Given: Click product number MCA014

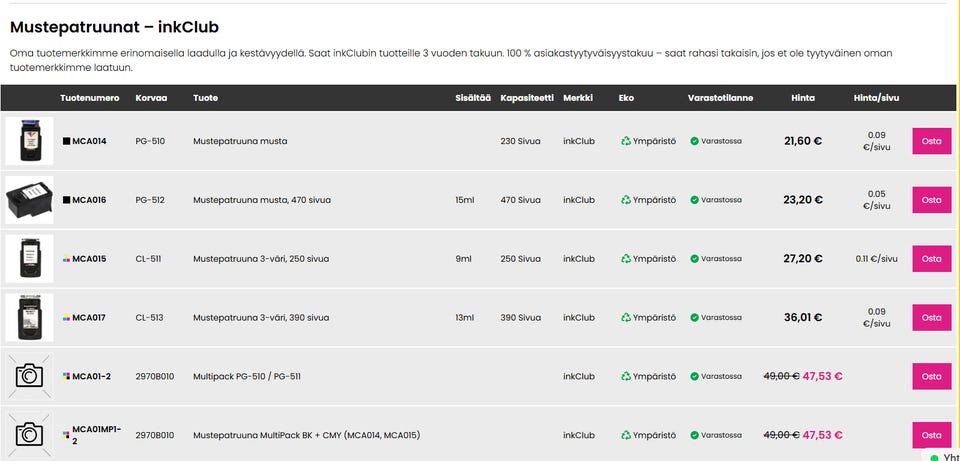Looking at the screenshot, I should 89,141.
